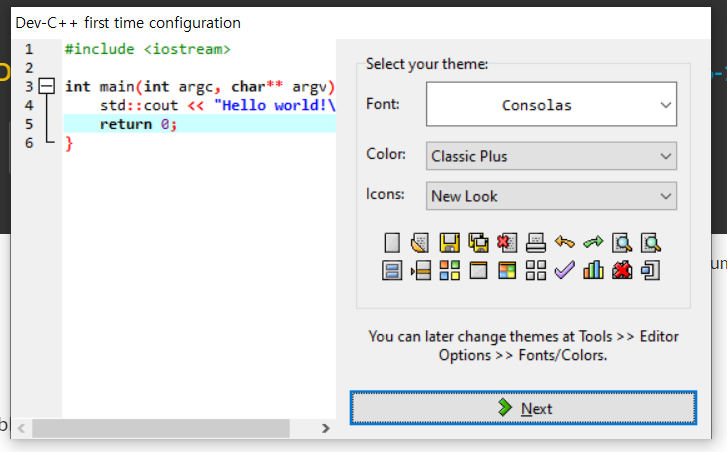This screenshot has height=452, width=727.
Task: Click the 'You can later change themes' note
Action: pos(523,346)
